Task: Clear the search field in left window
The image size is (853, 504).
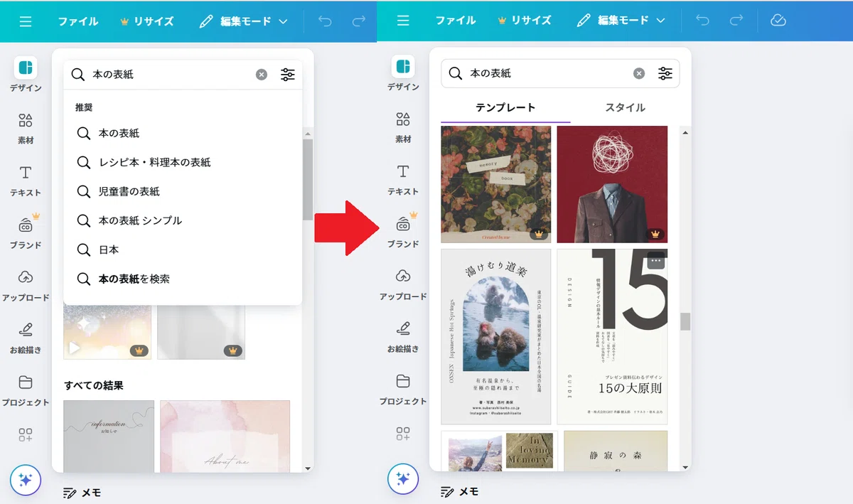Action: pyautogui.click(x=262, y=75)
